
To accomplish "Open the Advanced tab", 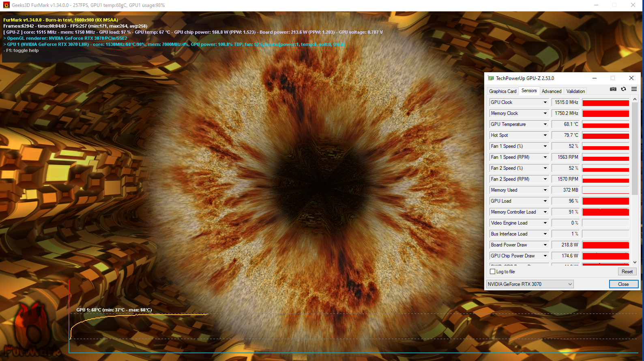I will coord(552,91).
